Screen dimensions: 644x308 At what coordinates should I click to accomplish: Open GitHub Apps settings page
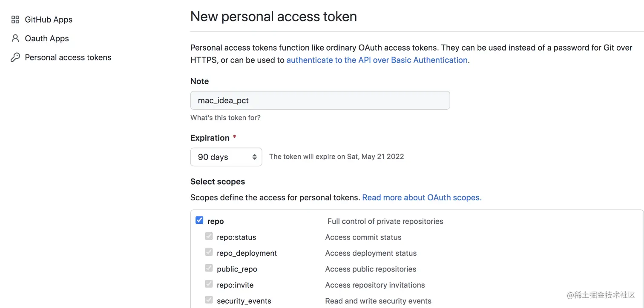pos(49,20)
